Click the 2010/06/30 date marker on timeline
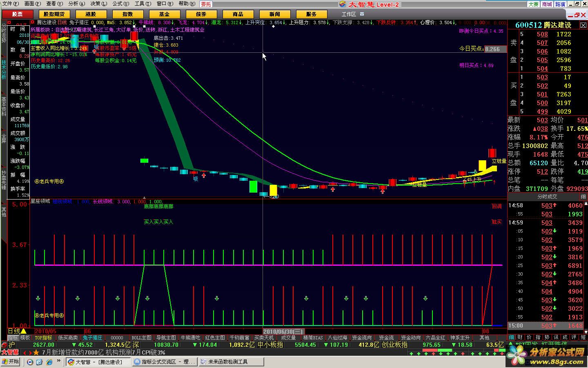 pyautogui.click(x=283, y=332)
